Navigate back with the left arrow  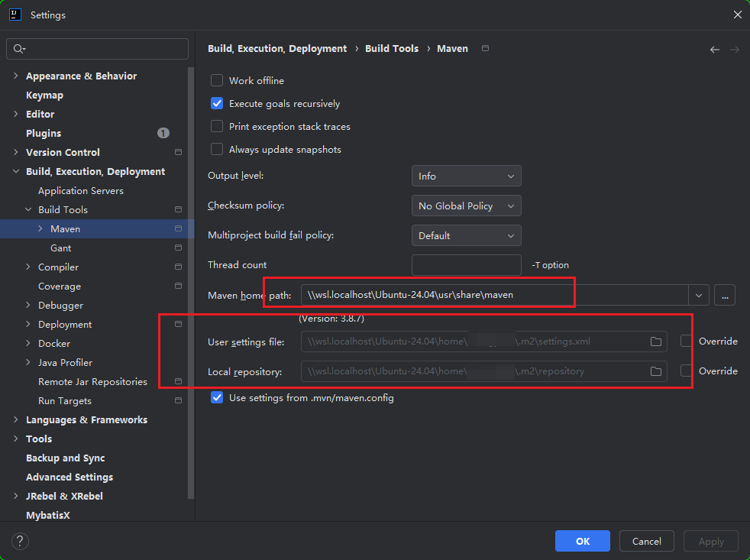click(715, 50)
